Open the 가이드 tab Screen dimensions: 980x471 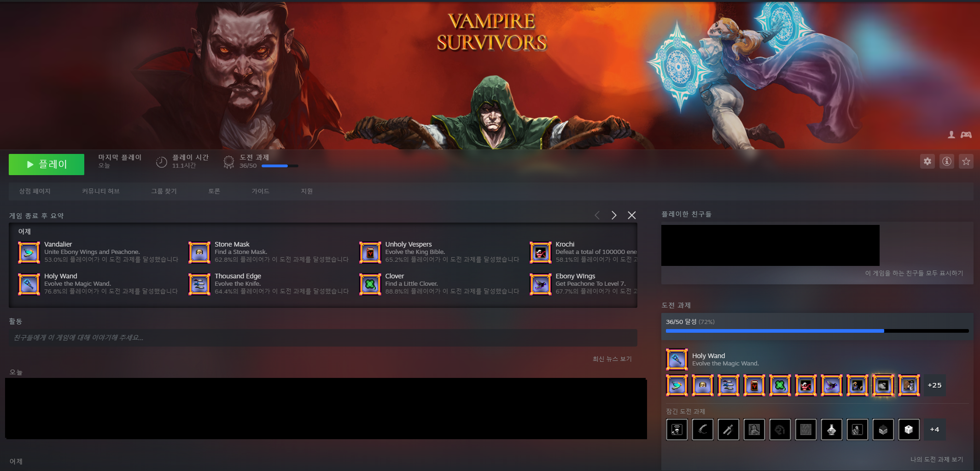pos(260,191)
